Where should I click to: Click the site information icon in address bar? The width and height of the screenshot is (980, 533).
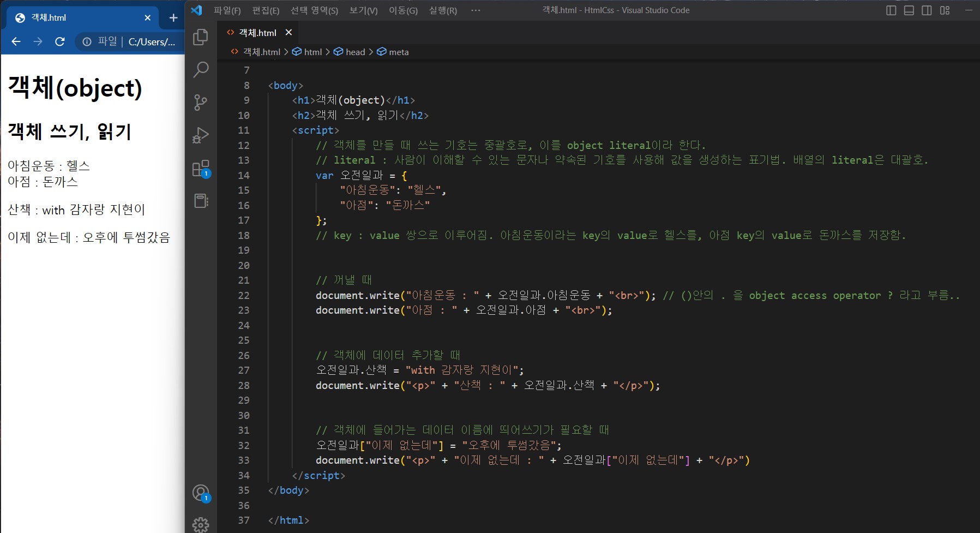coord(87,41)
